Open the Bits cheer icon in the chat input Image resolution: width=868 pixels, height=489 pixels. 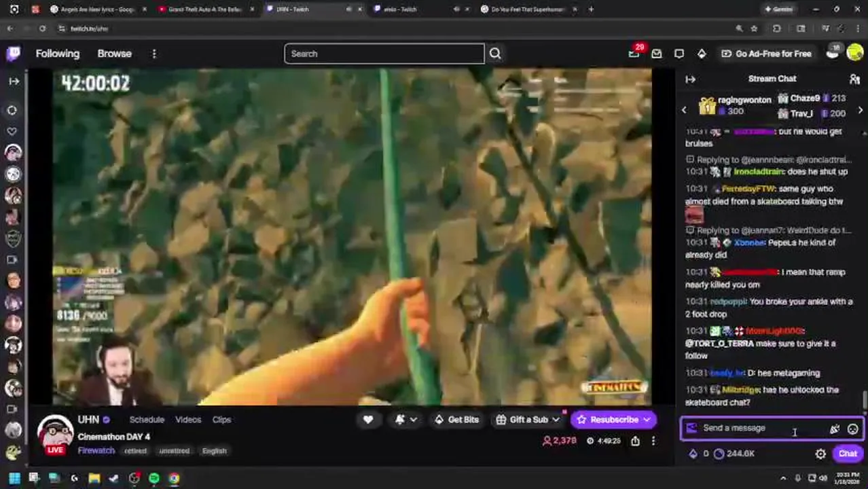(835, 429)
